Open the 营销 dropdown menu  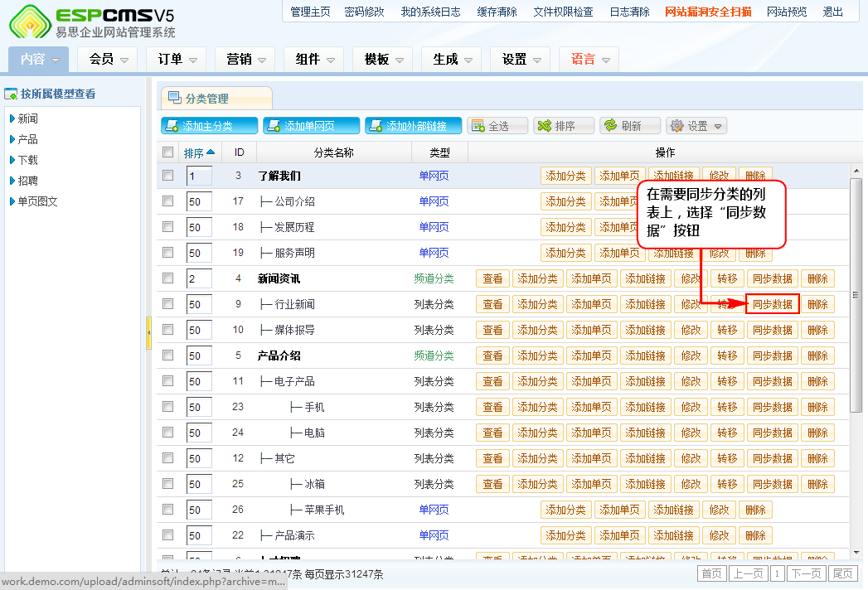tap(245, 59)
